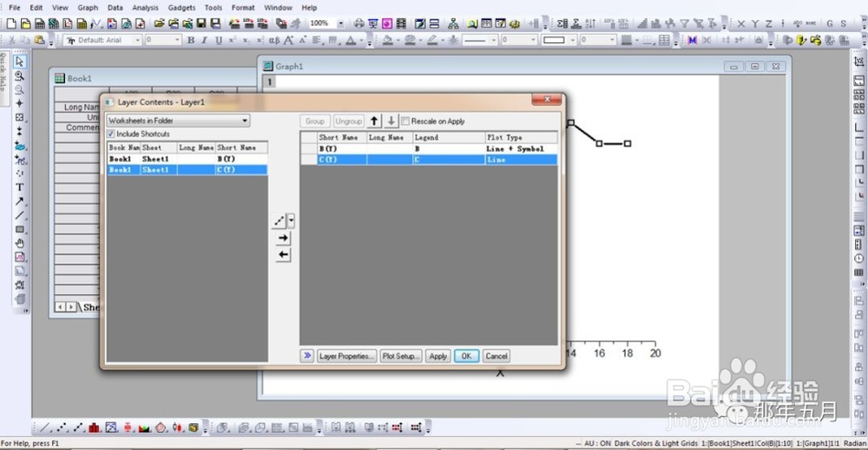868x450 pixels.
Task: Click the blue M mask icon
Action: pyautogui.click(x=692, y=41)
